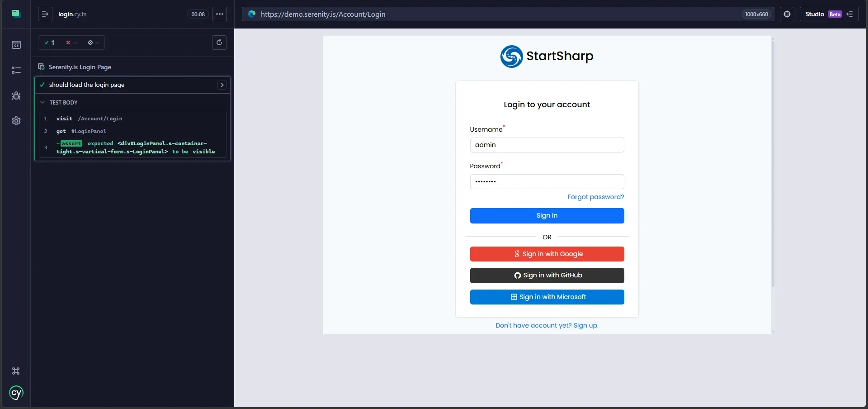Open the Runs sidebar icon
868x409 pixels.
coord(16,70)
